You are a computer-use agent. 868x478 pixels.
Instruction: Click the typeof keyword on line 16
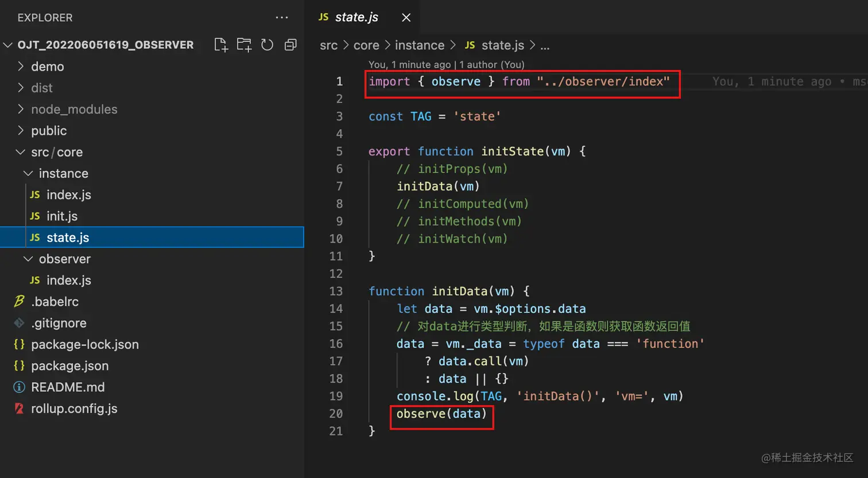tap(544, 344)
